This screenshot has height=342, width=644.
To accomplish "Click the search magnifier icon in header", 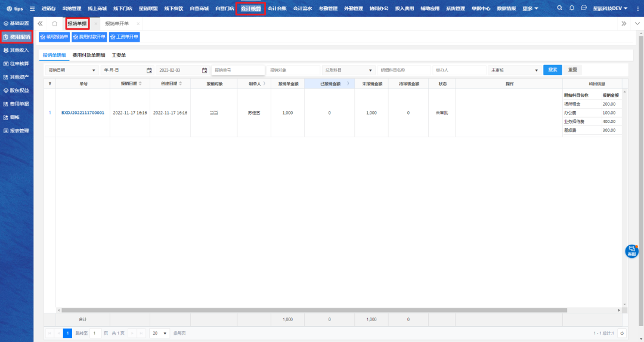I will tap(559, 8).
